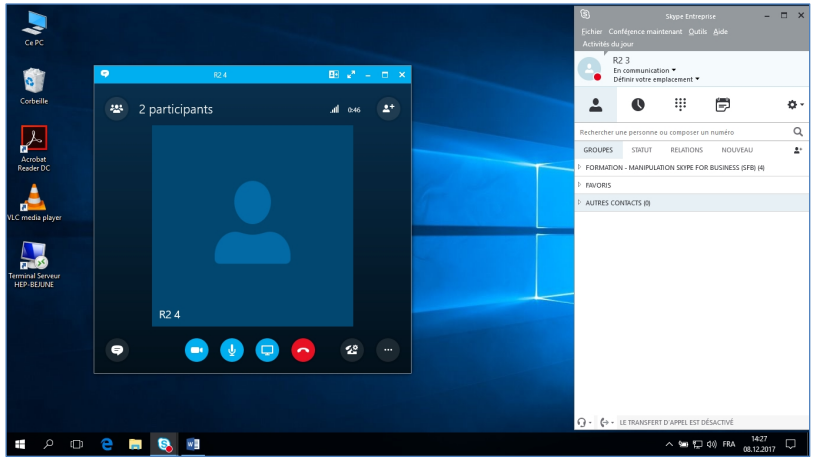The height and width of the screenshot is (463, 815).
Task: Mute the microphone in the call
Action: (232, 350)
